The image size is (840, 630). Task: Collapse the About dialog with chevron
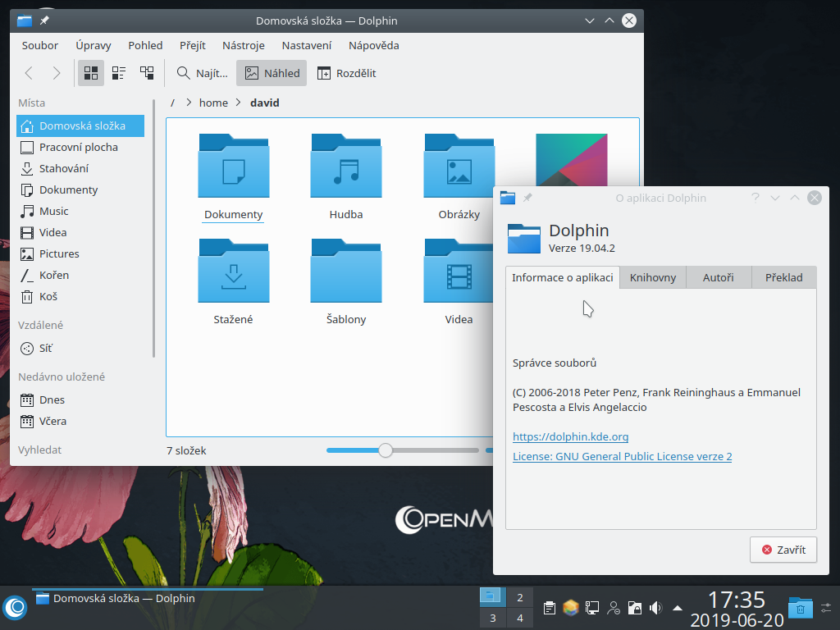774,197
